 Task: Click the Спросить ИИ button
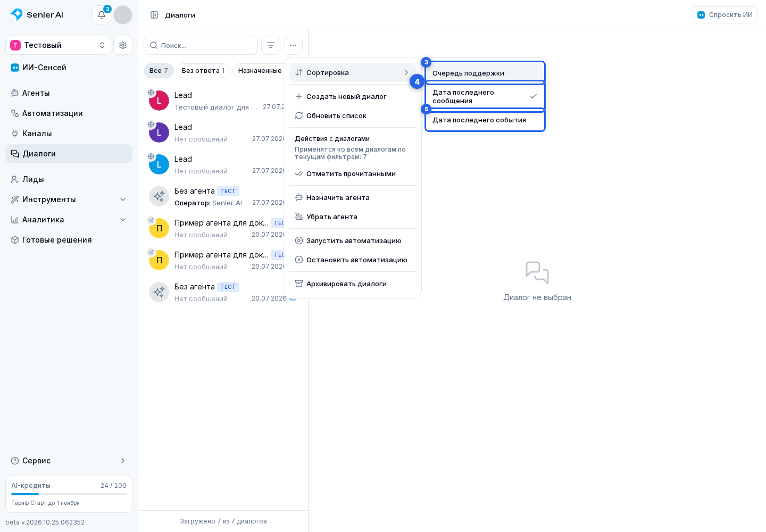(x=725, y=15)
